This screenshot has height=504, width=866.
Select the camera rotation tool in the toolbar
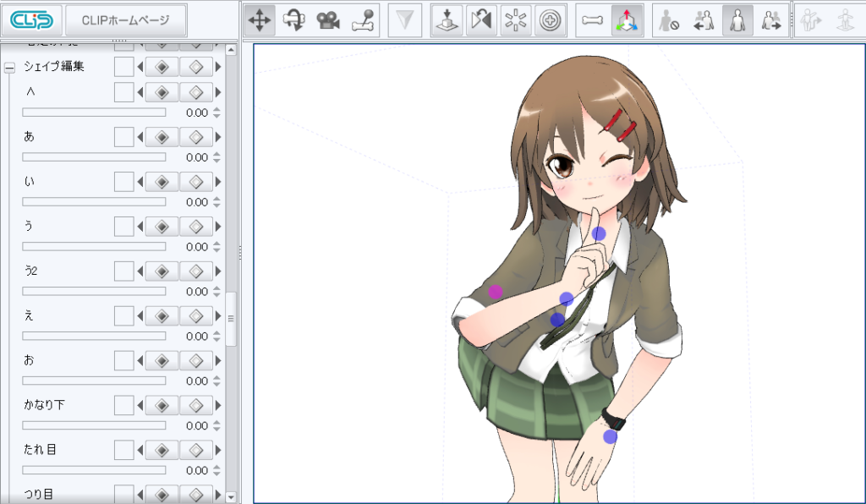[x=293, y=19]
